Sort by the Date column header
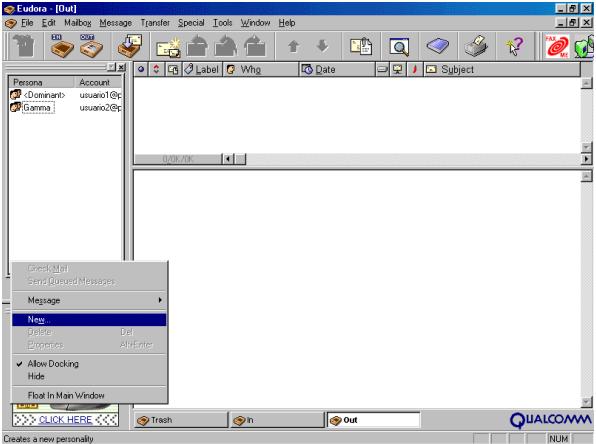 point(337,70)
